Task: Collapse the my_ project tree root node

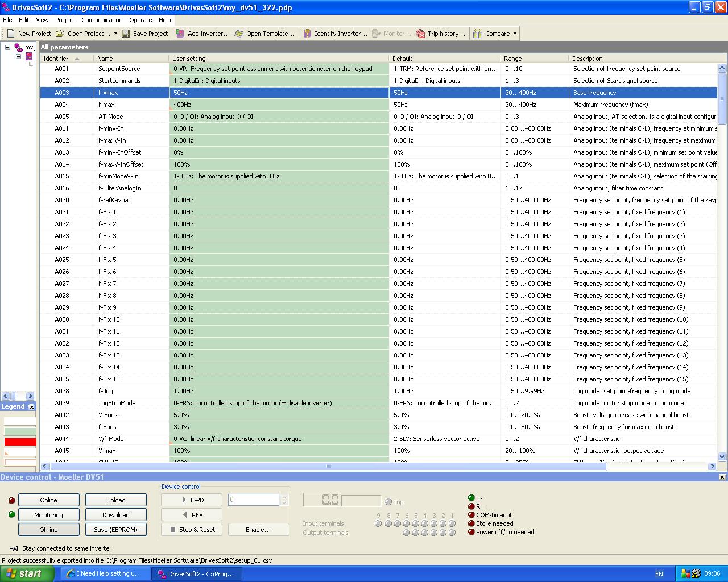Action: [8, 48]
